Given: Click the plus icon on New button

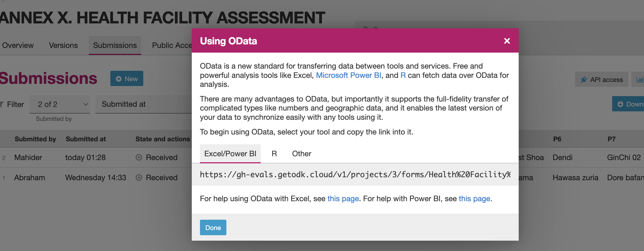Looking at the screenshot, I should 119,79.
